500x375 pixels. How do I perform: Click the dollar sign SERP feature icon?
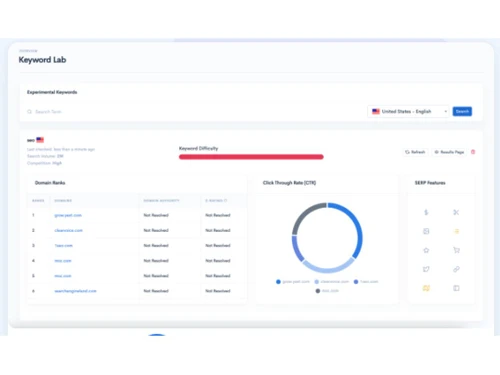(x=426, y=212)
